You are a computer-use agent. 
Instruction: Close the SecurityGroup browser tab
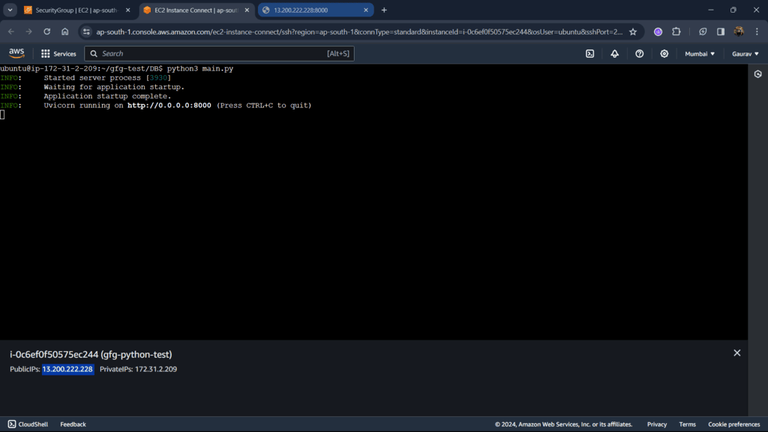128,10
